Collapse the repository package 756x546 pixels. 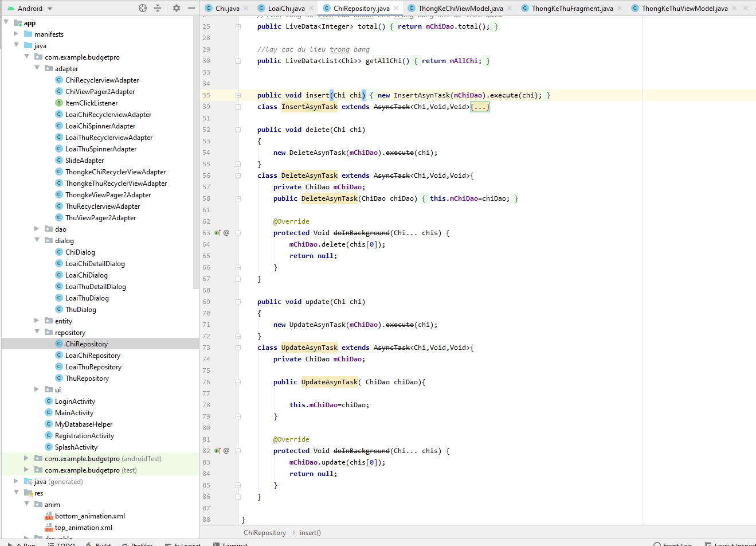[37, 332]
